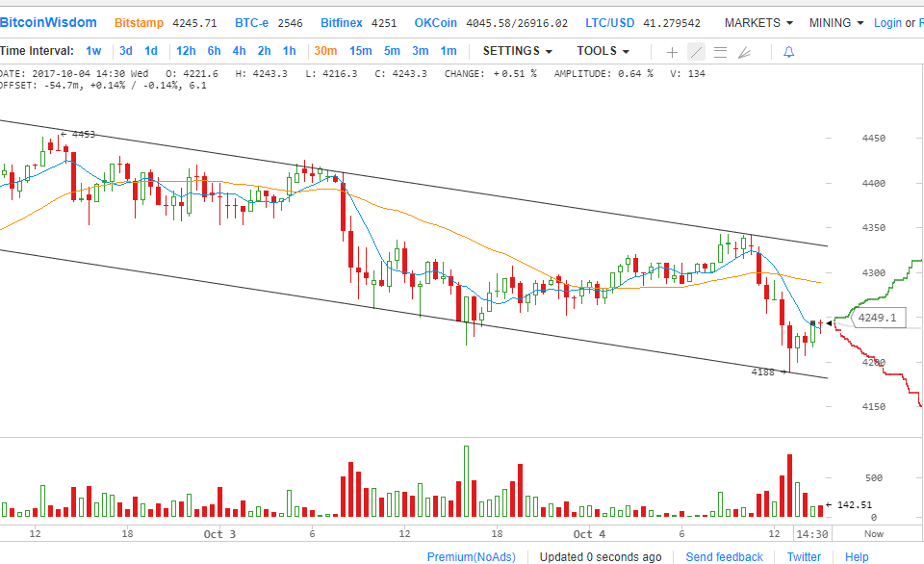Click Send feedback link
This screenshot has height=564, width=924.
click(724, 556)
